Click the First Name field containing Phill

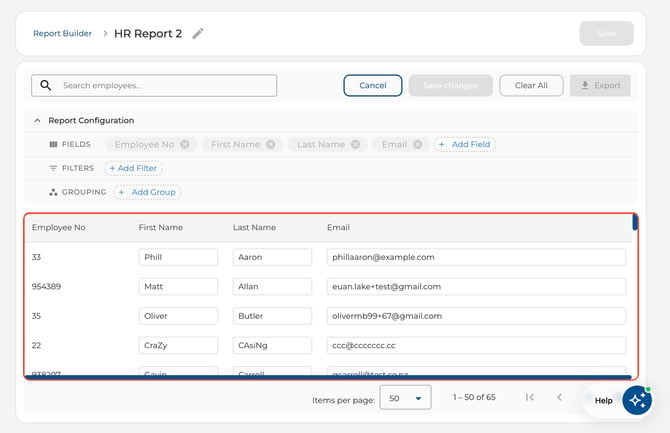[178, 257]
